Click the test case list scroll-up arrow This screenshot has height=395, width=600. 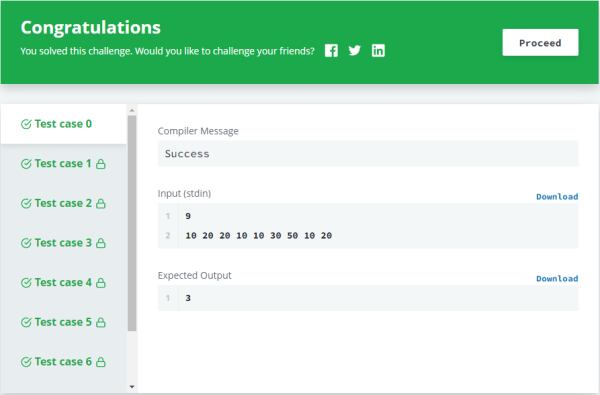tap(132, 110)
